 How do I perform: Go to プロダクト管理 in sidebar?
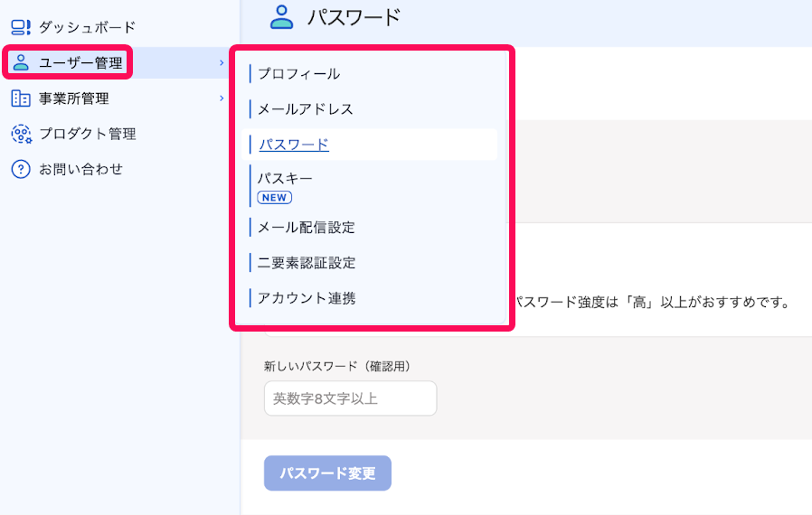pyautogui.click(x=88, y=134)
